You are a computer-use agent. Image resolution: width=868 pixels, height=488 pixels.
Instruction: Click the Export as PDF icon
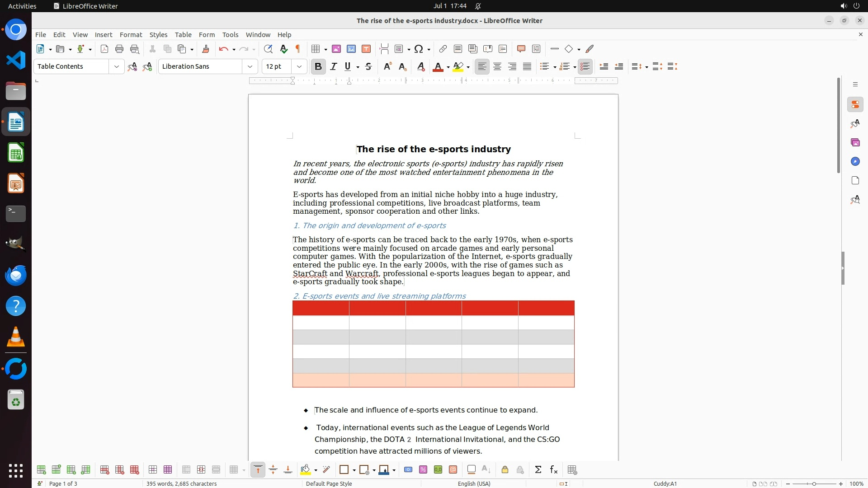pos(104,49)
